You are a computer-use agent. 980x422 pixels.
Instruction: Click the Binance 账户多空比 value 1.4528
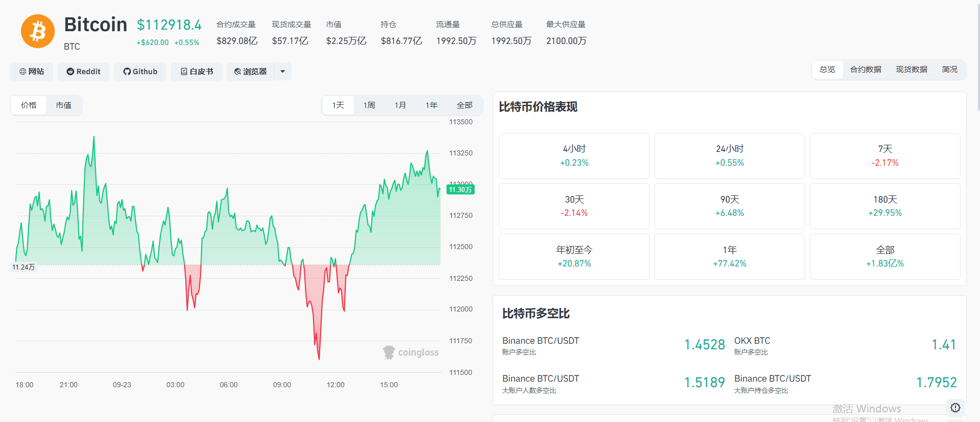(705, 345)
